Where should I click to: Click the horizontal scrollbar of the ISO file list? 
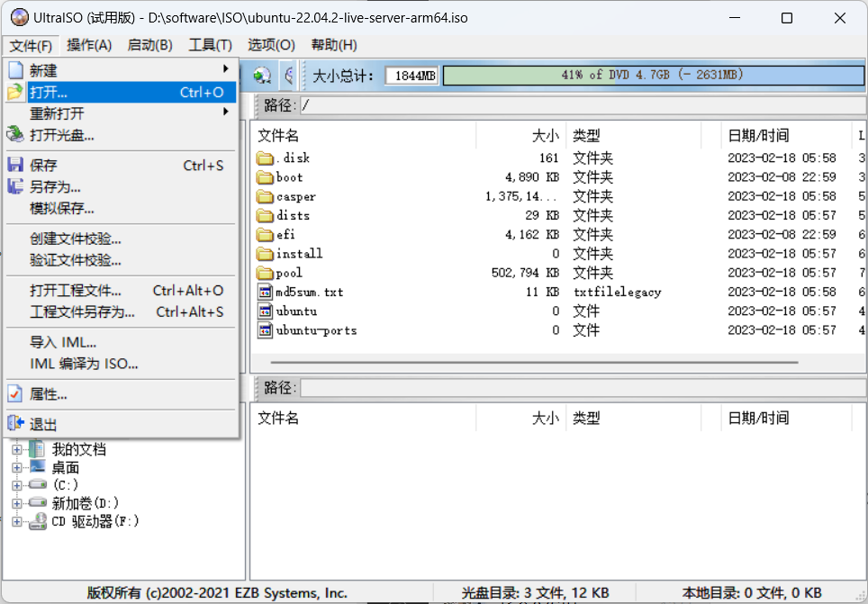tap(534, 363)
